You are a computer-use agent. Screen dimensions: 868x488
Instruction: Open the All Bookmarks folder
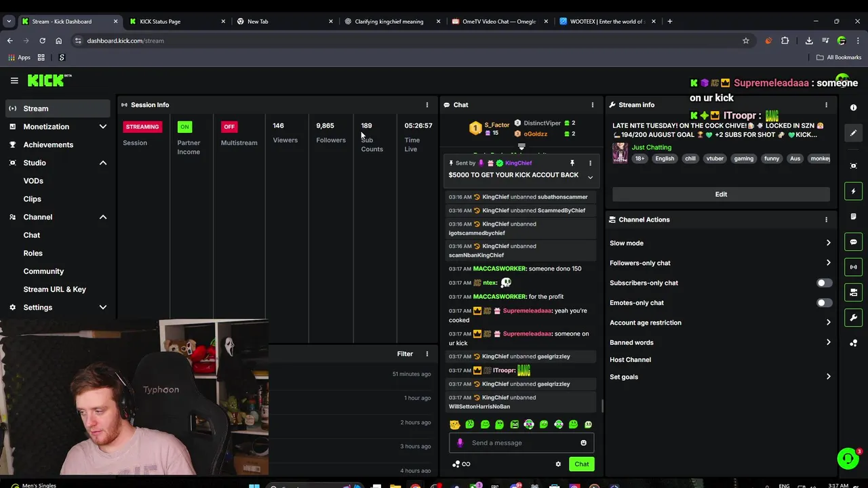coord(839,58)
